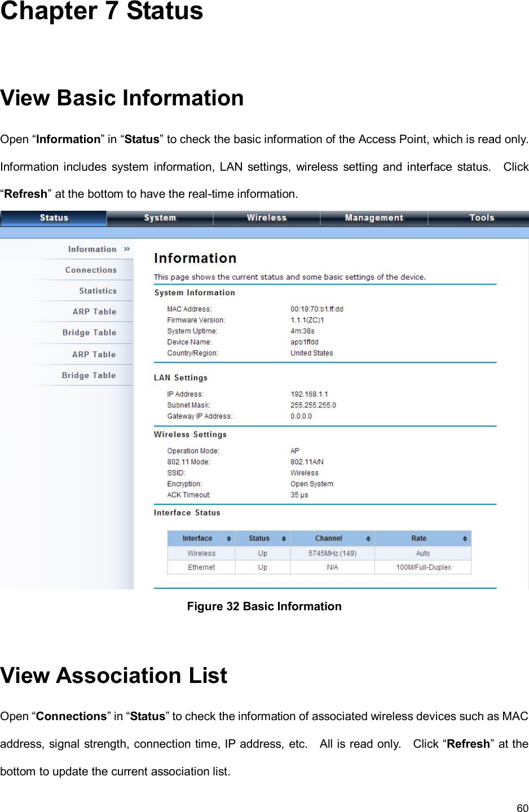The image size is (529, 812).
Task: Open the Status tab
Action: click(x=54, y=218)
